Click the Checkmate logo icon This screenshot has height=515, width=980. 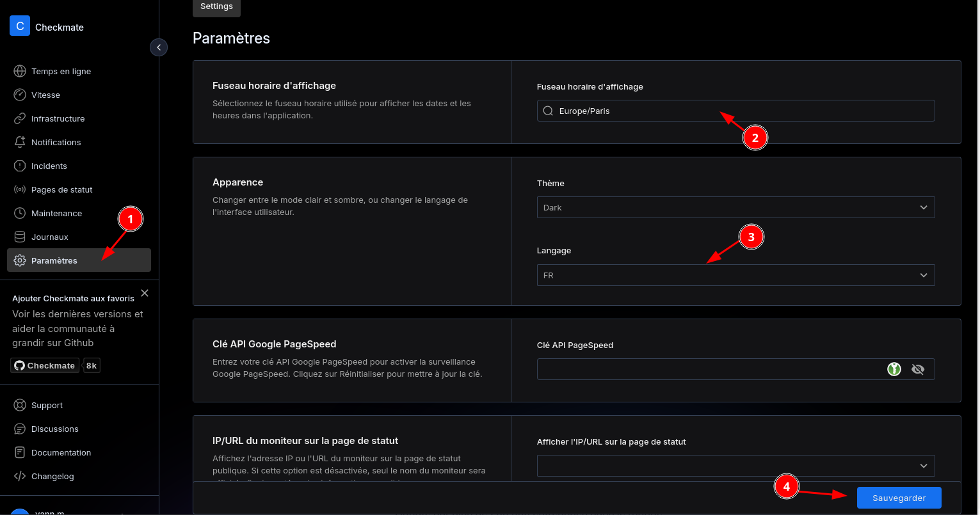[x=20, y=26]
